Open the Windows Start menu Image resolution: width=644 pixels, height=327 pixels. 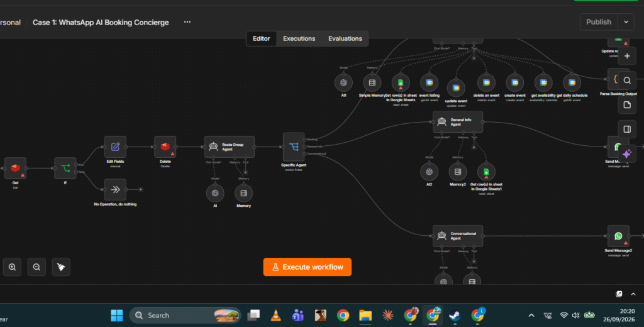click(116, 316)
